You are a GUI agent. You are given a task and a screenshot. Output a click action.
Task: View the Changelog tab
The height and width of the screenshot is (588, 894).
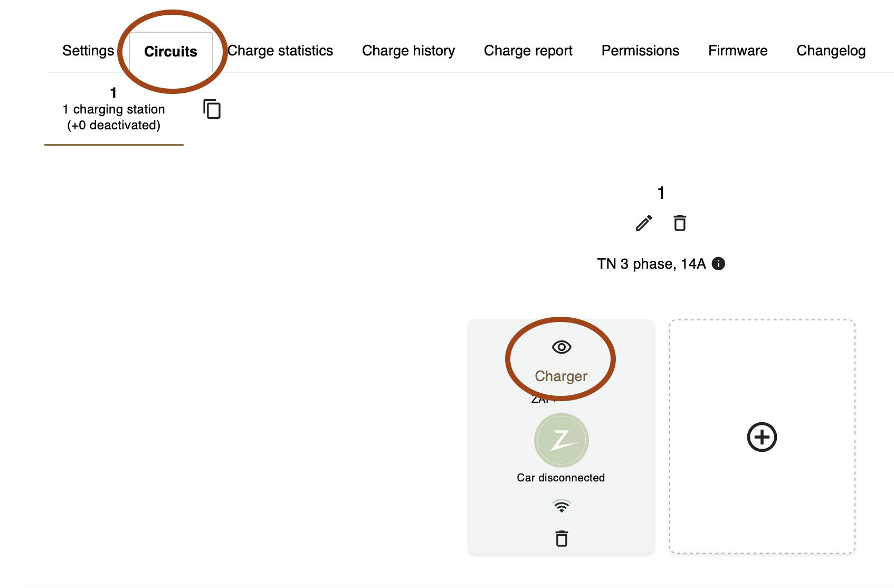[831, 51]
